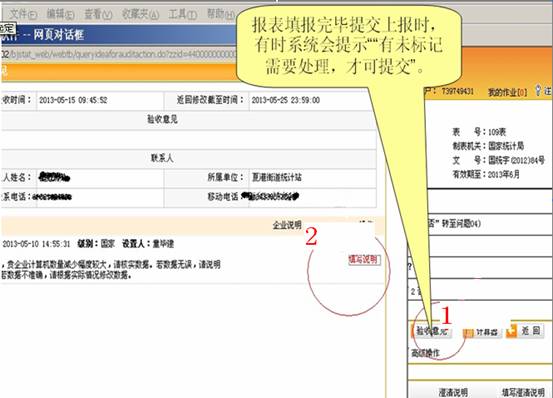This screenshot has width=553, height=398.
Task: Click the 计算器 calculator icon
Action: coord(468,332)
